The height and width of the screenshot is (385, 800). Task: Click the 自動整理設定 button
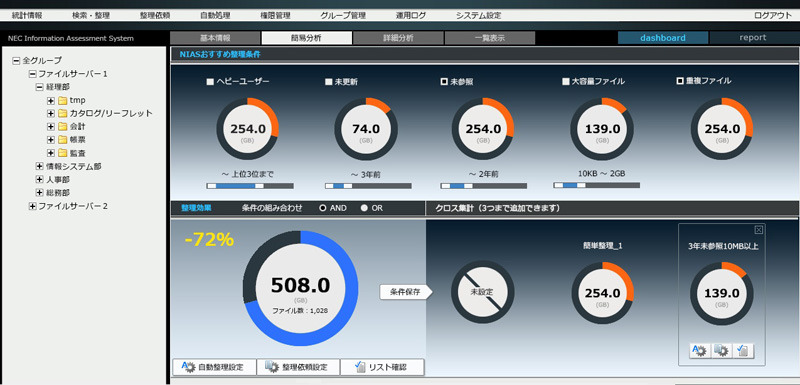coord(214,367)
